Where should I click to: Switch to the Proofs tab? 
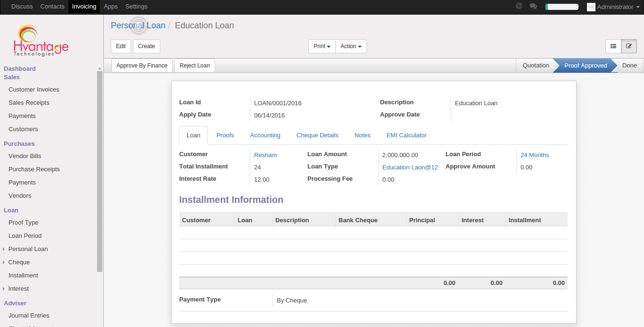(225, 135)
